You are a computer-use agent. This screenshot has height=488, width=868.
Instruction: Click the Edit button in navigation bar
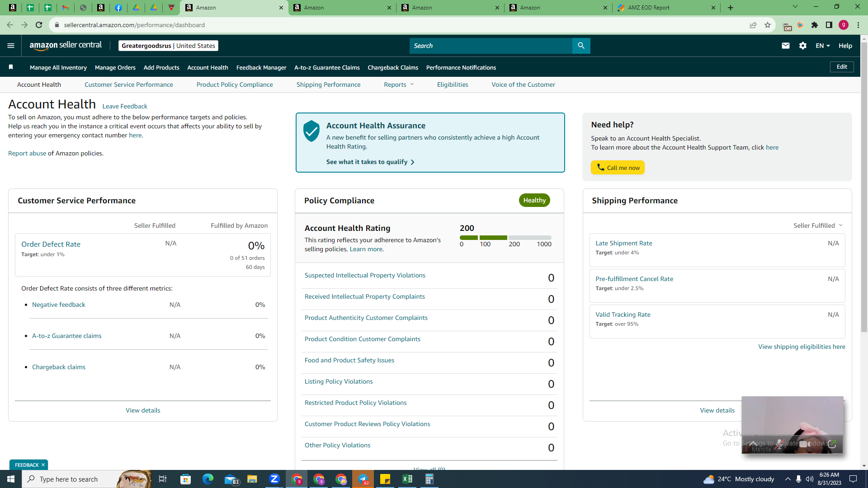842,67
